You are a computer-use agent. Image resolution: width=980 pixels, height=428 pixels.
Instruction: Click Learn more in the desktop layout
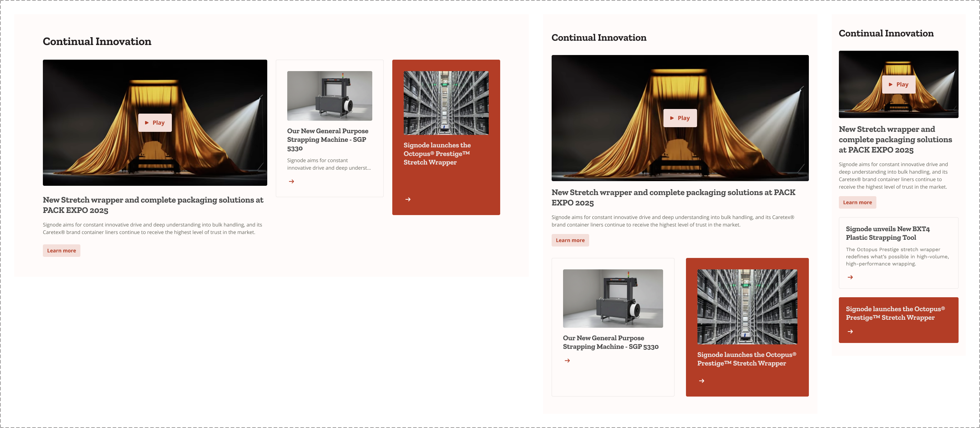tap(61, 250)
